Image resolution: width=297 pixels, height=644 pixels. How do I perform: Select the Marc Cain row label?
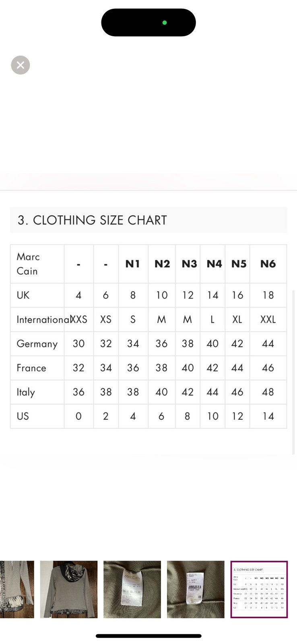pos(28,264)
